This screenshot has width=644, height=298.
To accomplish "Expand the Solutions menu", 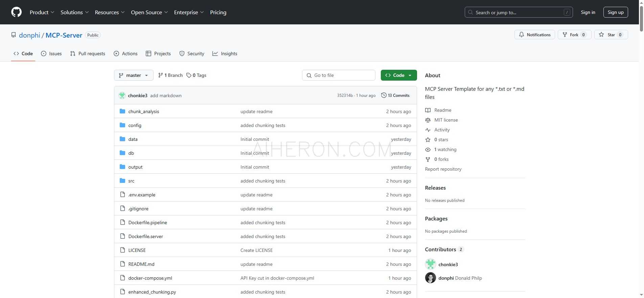I will pyautogui.click(x=74, y=12).
